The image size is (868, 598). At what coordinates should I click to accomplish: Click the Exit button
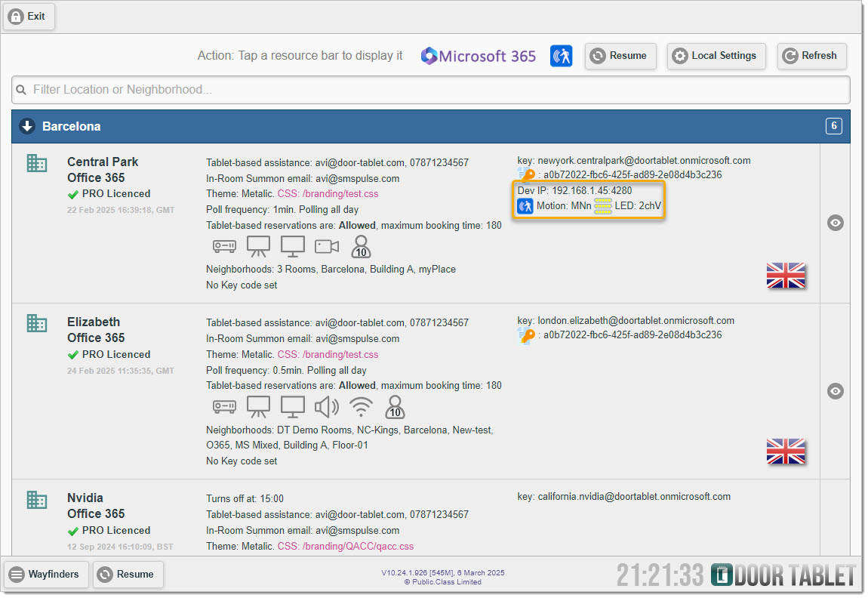[x=29, y=17]
